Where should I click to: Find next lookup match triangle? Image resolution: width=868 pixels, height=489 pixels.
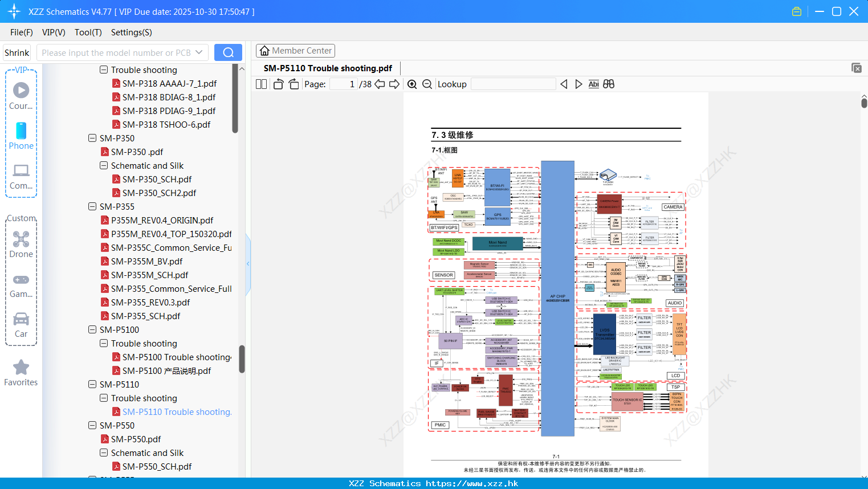[x=578, y=84]
